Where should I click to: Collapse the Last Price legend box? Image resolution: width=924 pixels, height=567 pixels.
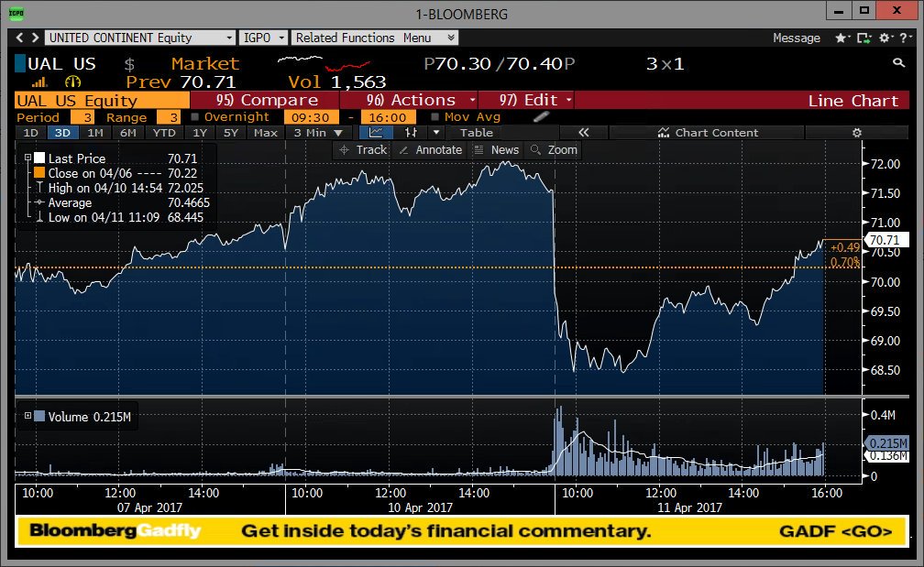tap(27, 158)
